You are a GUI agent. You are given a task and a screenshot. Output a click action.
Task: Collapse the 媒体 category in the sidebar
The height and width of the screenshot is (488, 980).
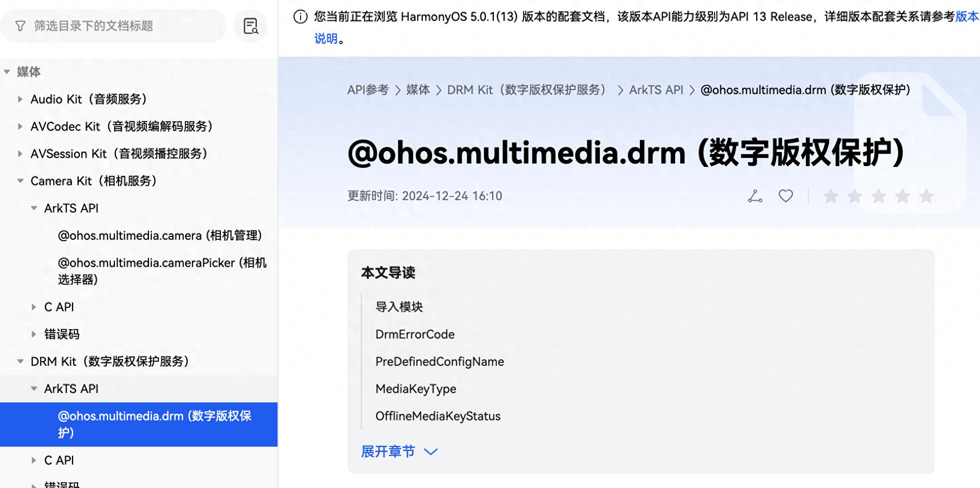point(6,72)
